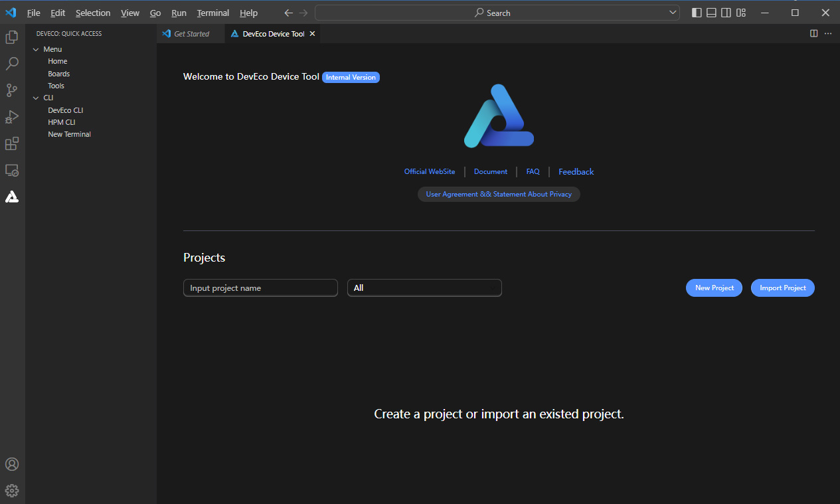
Task: Open the Remote Explorer icon
Action: point(12,171)
